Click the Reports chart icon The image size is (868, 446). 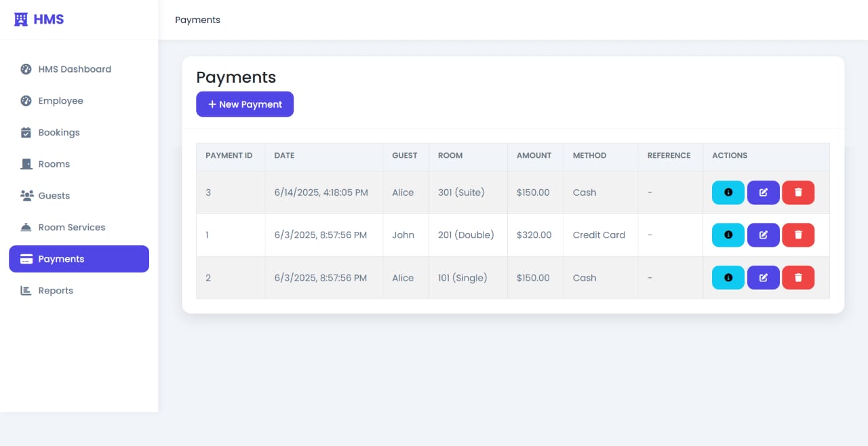tap(26, 291)
